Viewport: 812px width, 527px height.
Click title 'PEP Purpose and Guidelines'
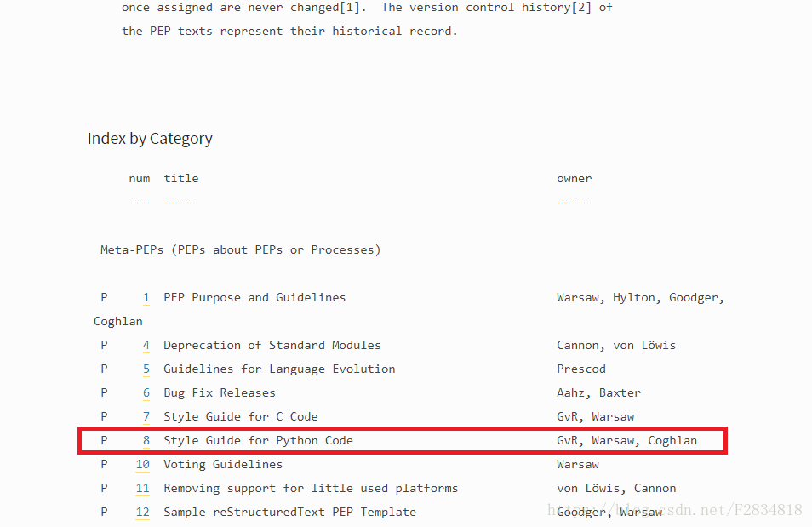coord(254,297)
